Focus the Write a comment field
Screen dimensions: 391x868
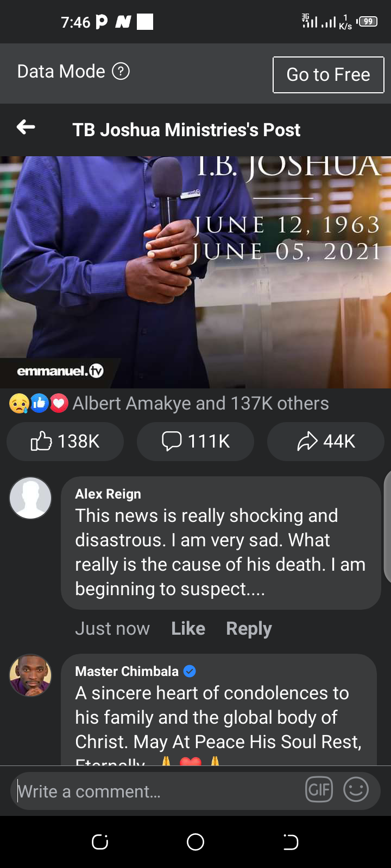click(157, 791)
